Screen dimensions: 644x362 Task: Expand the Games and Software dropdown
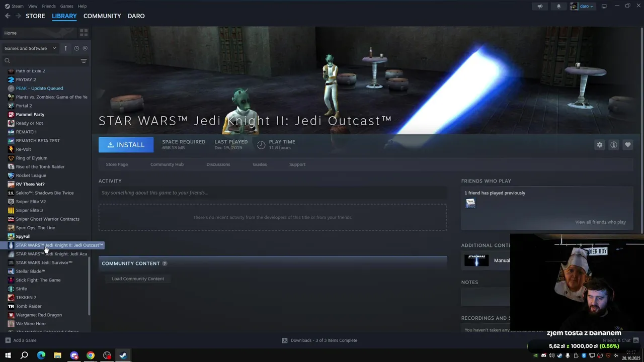(x=30, y=48)
